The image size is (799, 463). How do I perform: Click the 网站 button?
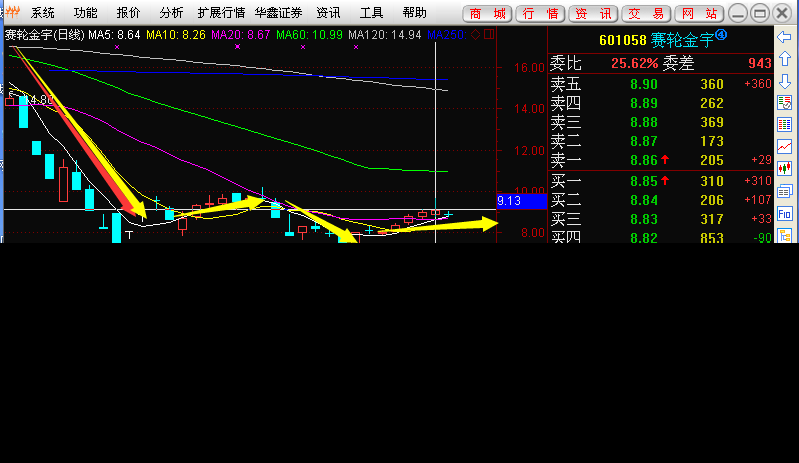click(x=700, y=14)
